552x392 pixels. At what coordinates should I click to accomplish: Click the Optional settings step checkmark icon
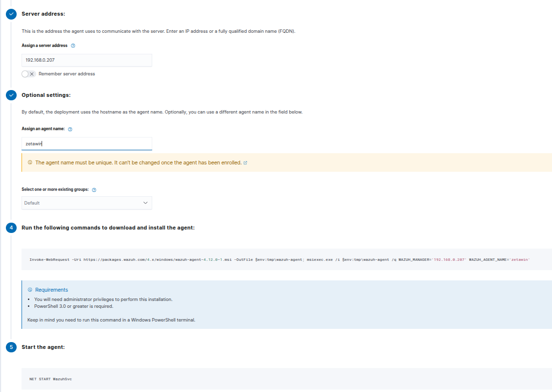(x=11, y=95)
